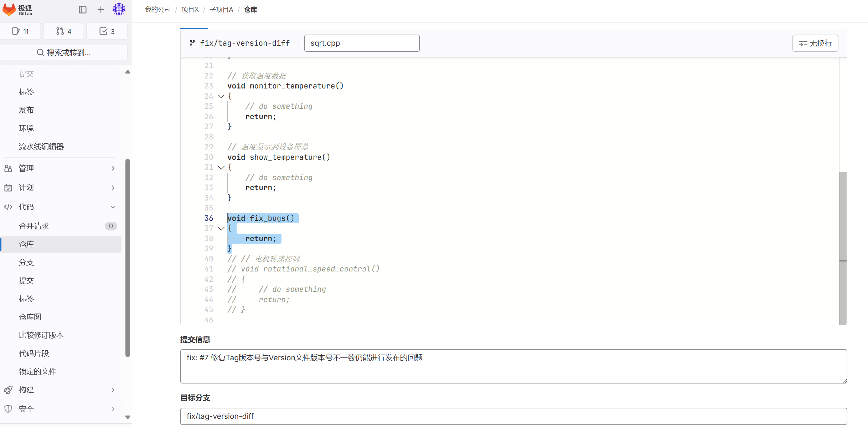The height and width of the screenshot is (427, 868).
Task: Open the 代码 section icon in sidebar
Action: coord(8,207)
